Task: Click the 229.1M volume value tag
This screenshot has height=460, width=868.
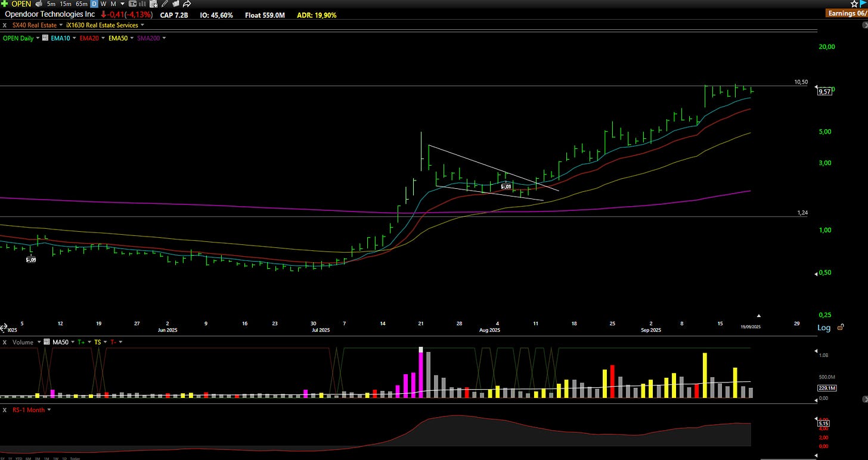Action: pyautogui.click(x=826, y=388)
